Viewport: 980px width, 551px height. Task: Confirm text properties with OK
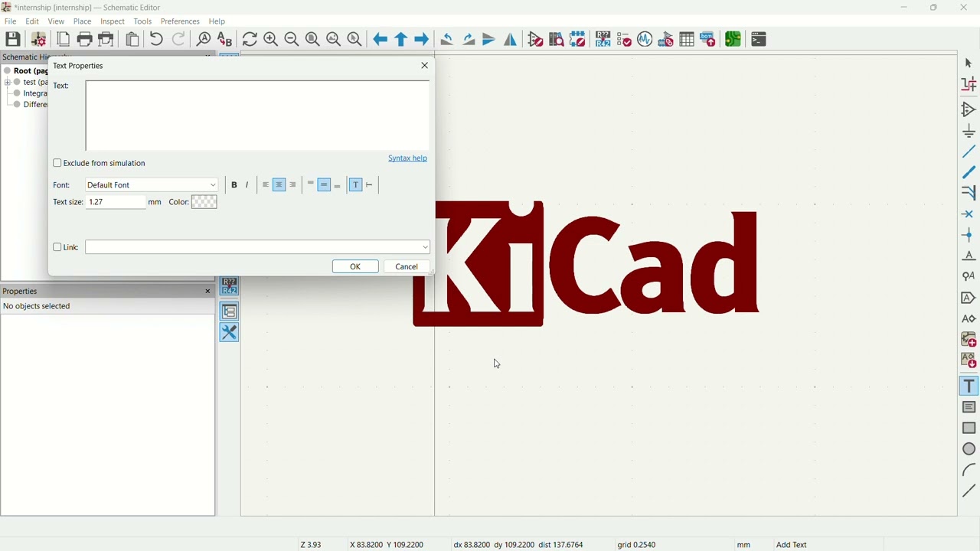click(356, 267)
